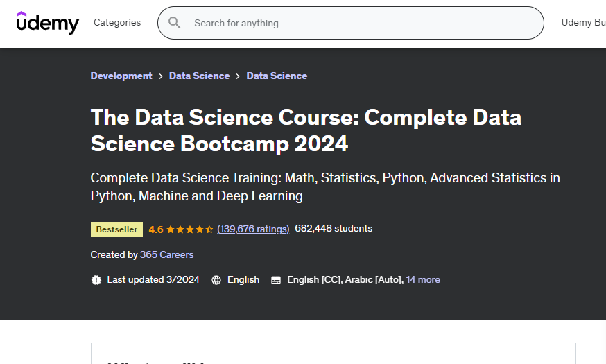The width and height of the screenshot is (606, 364).
Task: Click the Bestseller badge
Action: pyautogui.click(x=116, y=229)
